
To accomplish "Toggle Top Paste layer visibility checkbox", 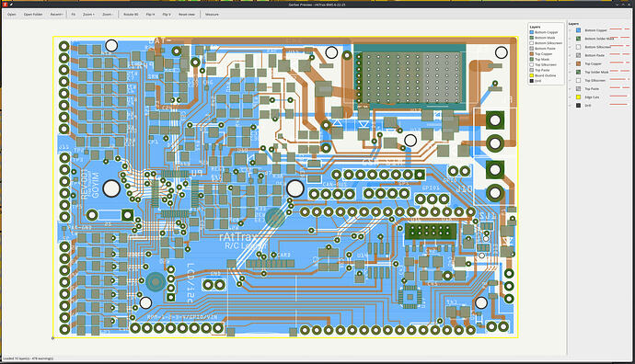I will (x=571, y=88).
